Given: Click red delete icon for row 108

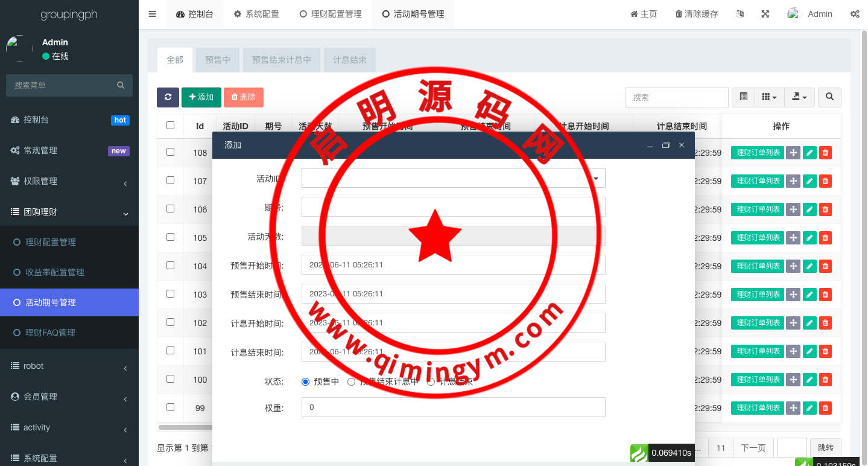Looking at the screenshot, I should (825, 153).
